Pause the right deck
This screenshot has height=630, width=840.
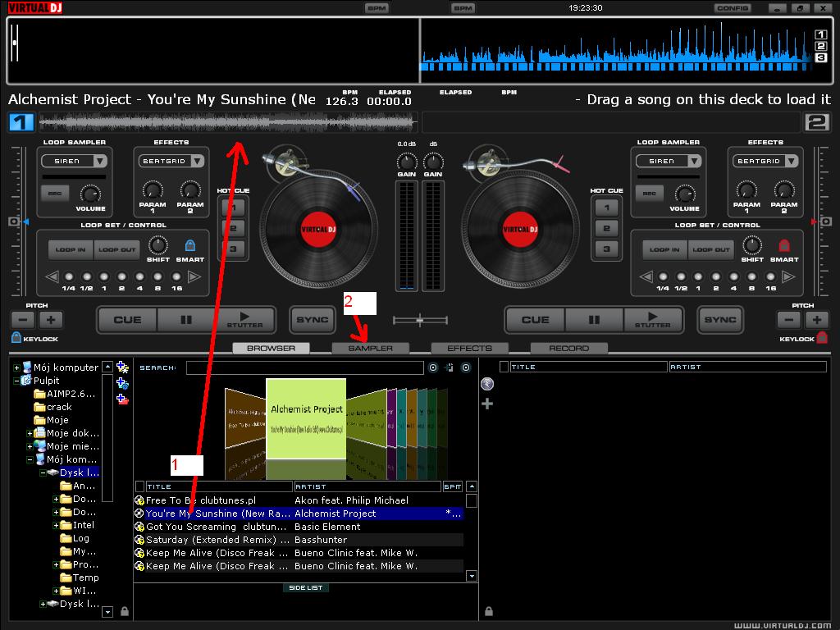pos(594,320)
